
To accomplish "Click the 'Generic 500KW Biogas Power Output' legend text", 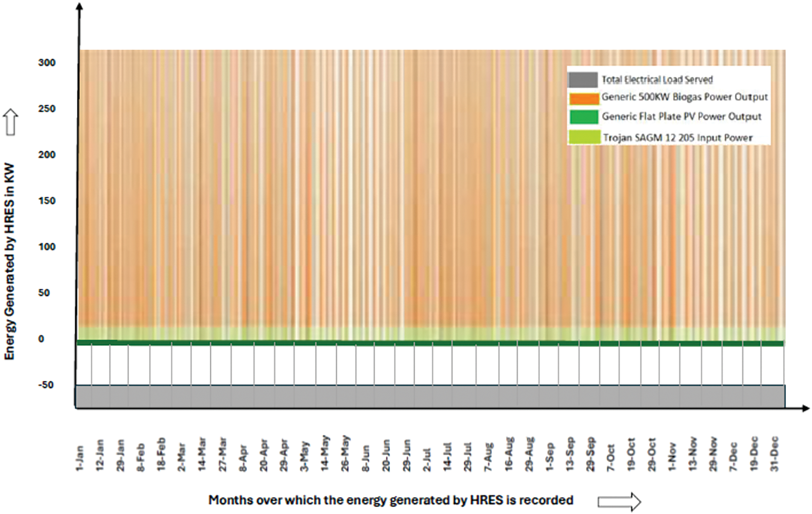I will point(684,97).
